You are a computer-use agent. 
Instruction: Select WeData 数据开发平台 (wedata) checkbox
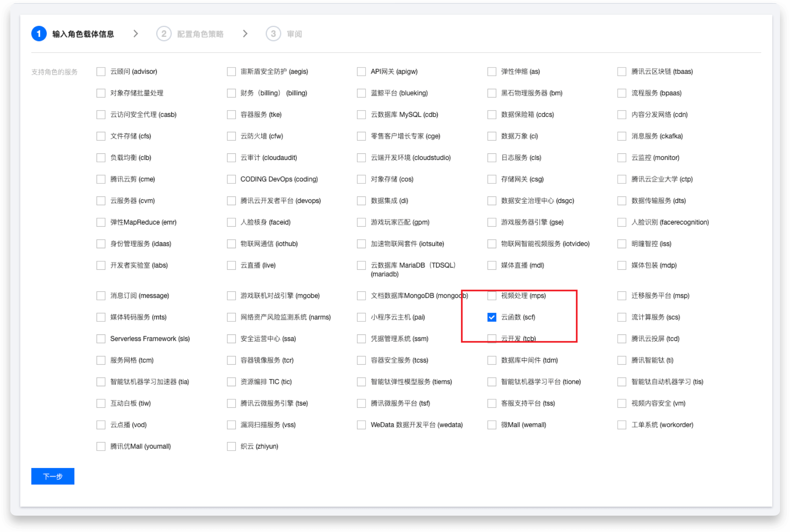pos(361,425)
